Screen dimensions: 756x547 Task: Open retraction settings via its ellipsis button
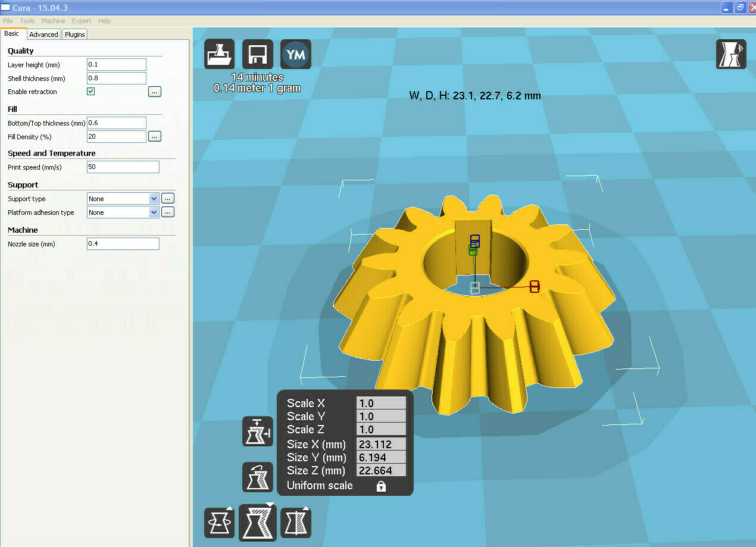154,91
